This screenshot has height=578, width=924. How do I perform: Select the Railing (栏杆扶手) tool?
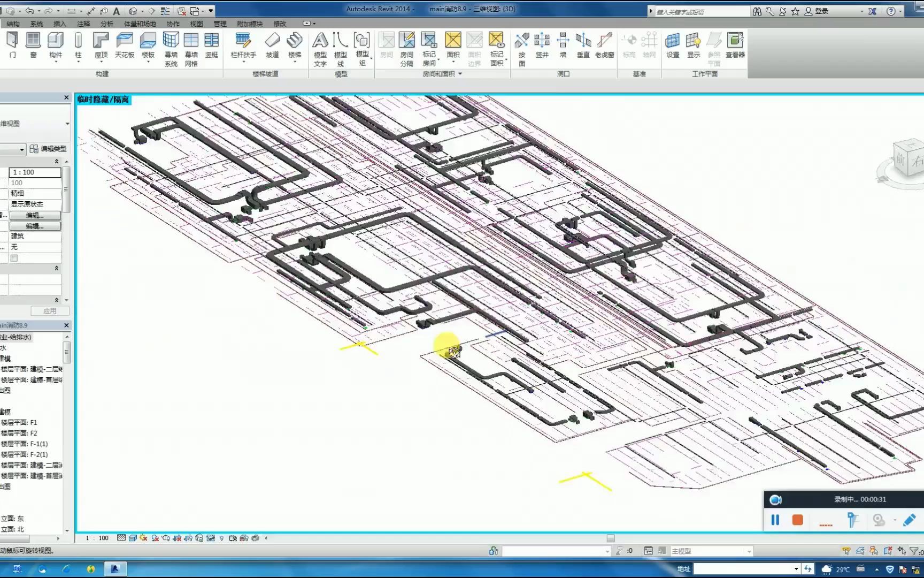[243, 46]
